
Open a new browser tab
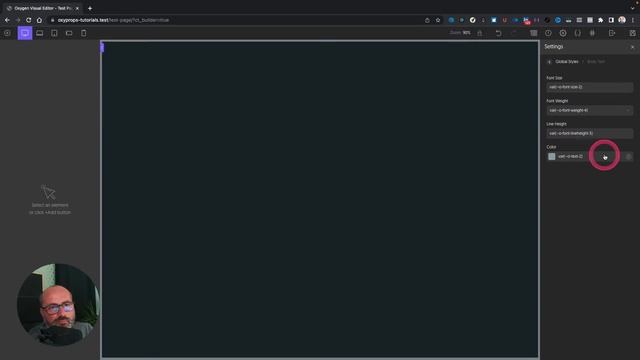click(90, 8)
